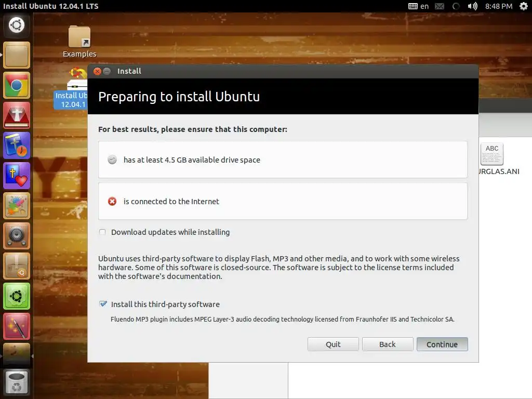Open the keyboard layout en indicator
The height and width of the screenshot is (399, 532).
(418, 6)
